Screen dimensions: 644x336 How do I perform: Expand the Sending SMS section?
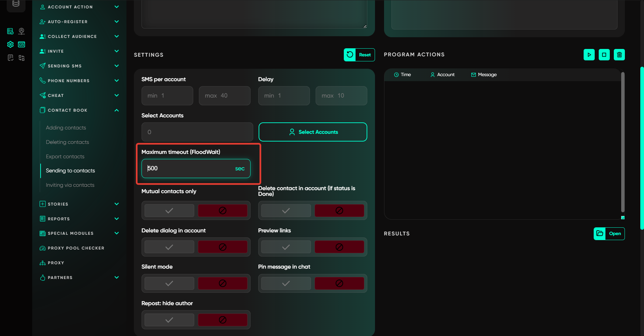pos(116,66)
